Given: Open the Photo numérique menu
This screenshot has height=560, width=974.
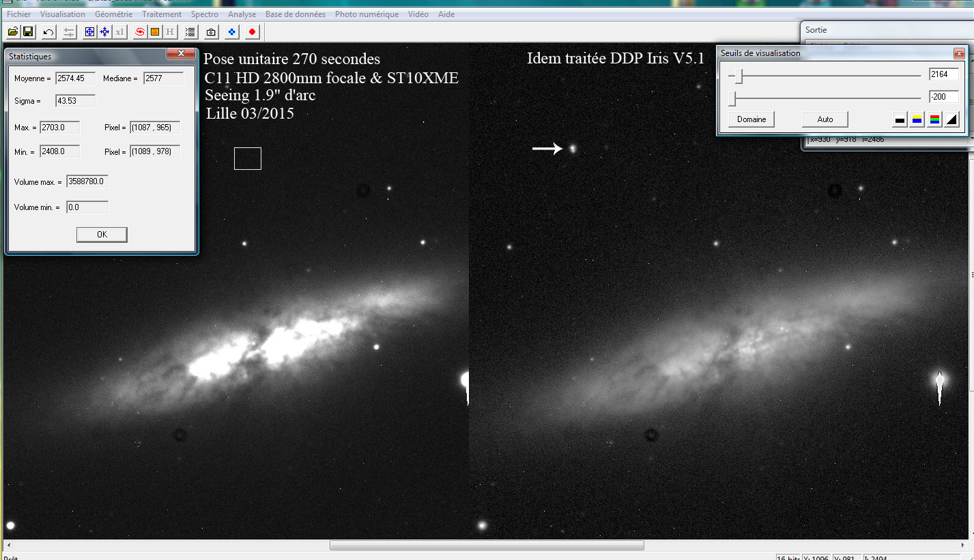Looking at the screenshot, I should point(367,14).
